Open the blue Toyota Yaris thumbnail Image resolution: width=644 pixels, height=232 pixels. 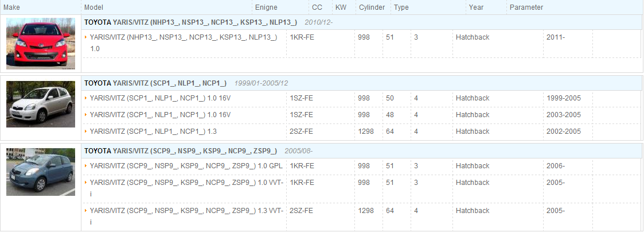(41, 172)
